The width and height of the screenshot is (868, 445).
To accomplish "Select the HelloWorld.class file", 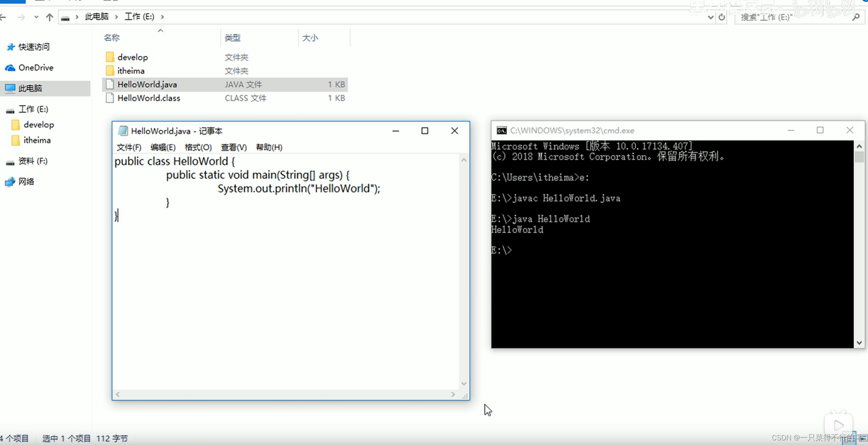I will click(149, 98).
